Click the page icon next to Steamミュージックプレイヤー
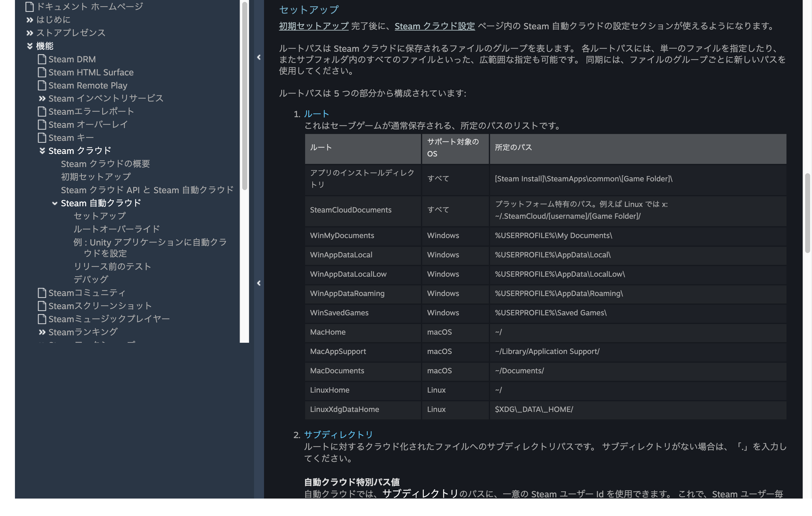 coord(42,319)
